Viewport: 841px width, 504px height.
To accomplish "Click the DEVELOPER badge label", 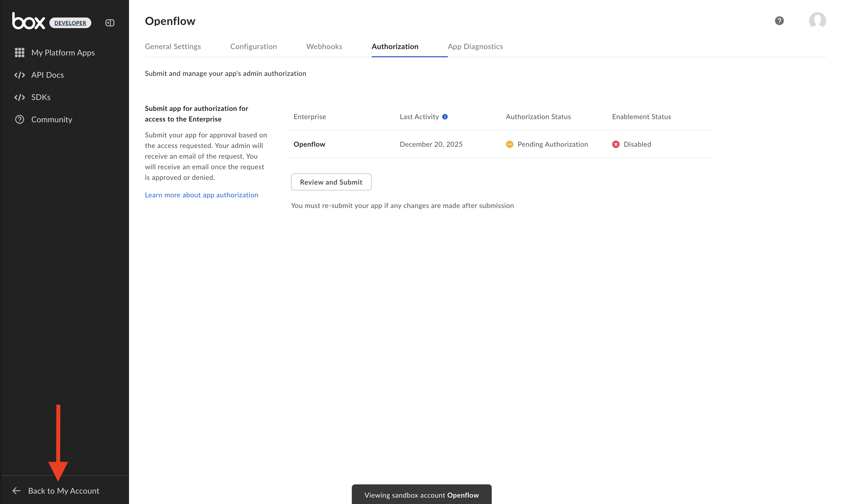I will [70, 23].
